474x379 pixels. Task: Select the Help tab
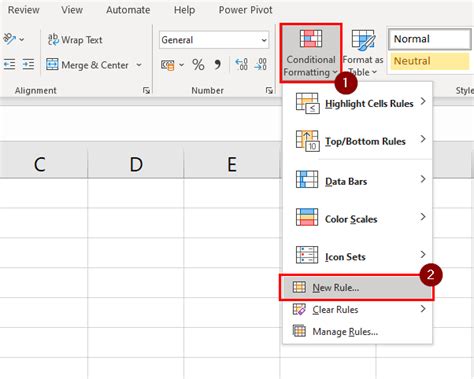[x=184, y=10]
